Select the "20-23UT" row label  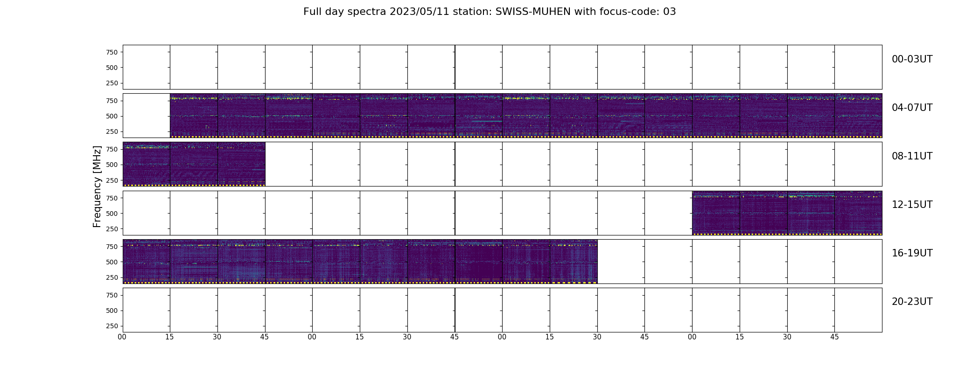pos(912,302)
